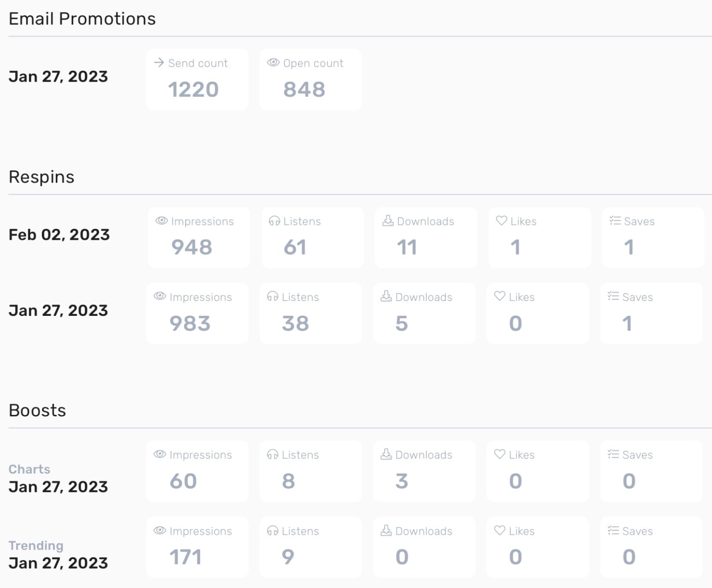The height and width of the screenshot is (588, 712).
Task: Click the Downloads icon on the Jan 27 Respin row
Action: (x=386, y=297)
